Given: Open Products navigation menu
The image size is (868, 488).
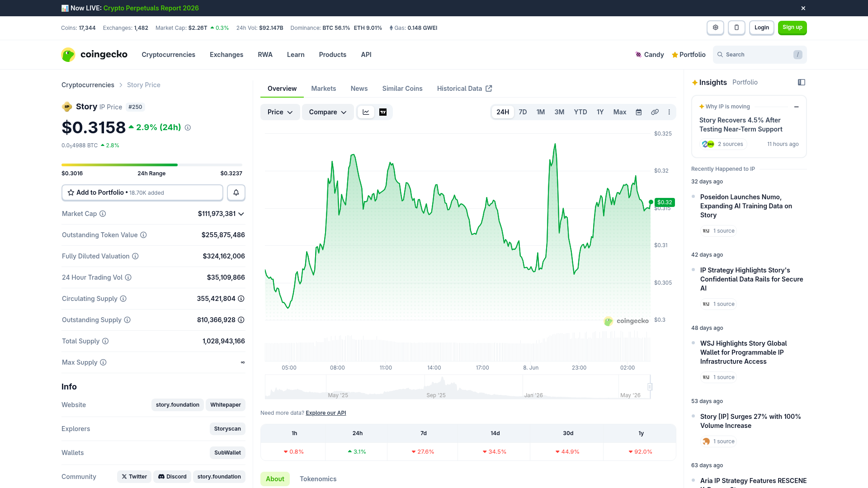Looking at the screenshot, I should [x=333, y=55].
